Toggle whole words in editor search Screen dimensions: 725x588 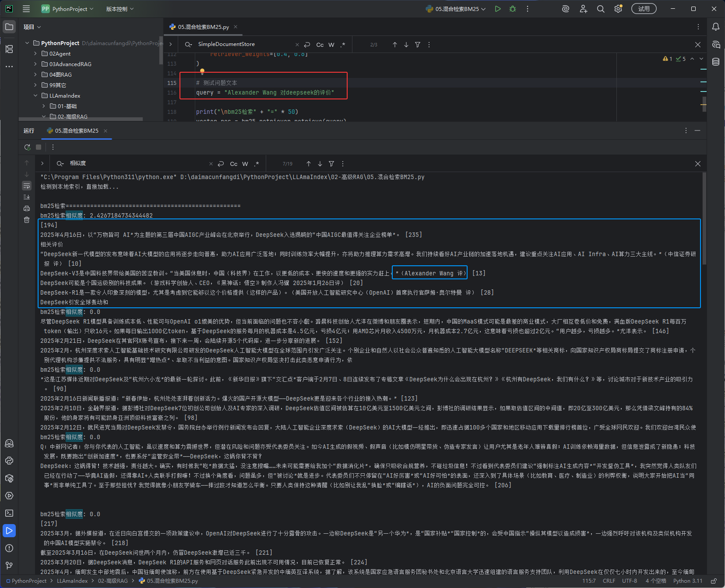(x=331, y=45)
